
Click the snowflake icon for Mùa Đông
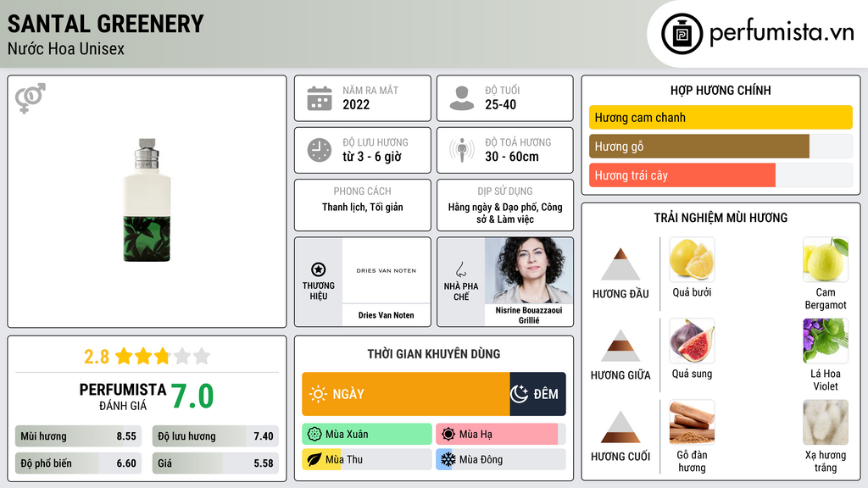[448, 459]
